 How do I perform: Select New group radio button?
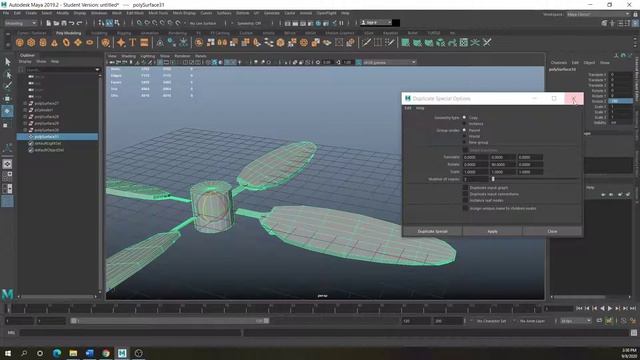464,142
